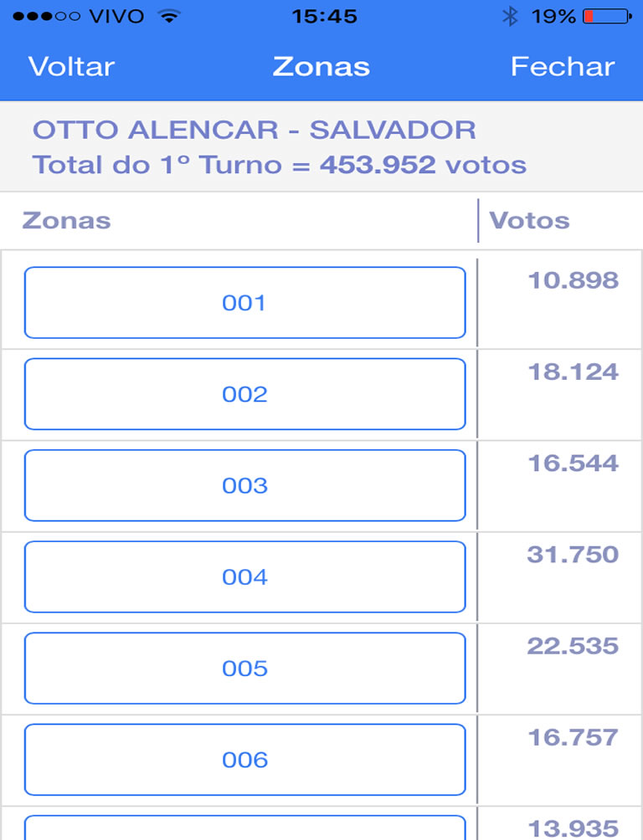Tap the battery indicator icon
Viewport: 643px width, 840px height.
click(606, 16)
